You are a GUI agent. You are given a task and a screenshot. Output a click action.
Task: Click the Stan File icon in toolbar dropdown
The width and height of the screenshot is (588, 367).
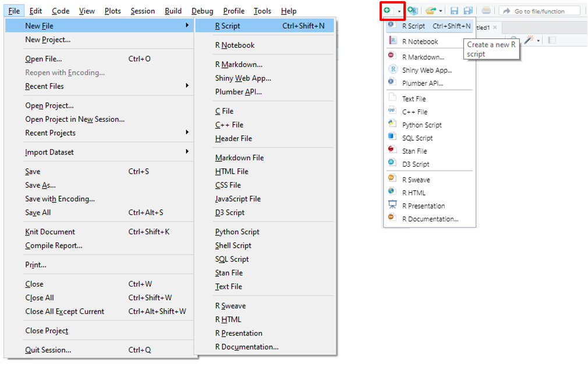coord(392,149)
